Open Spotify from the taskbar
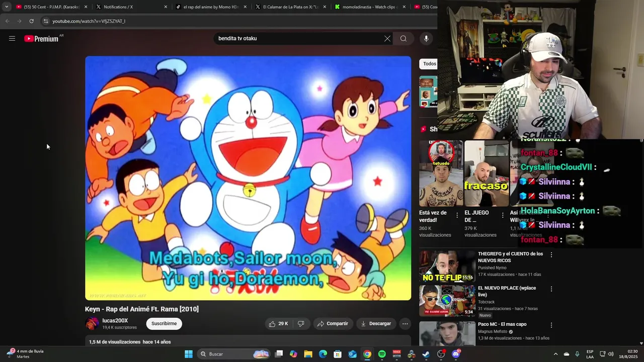644x362 pixels. (x=382, y=354)
